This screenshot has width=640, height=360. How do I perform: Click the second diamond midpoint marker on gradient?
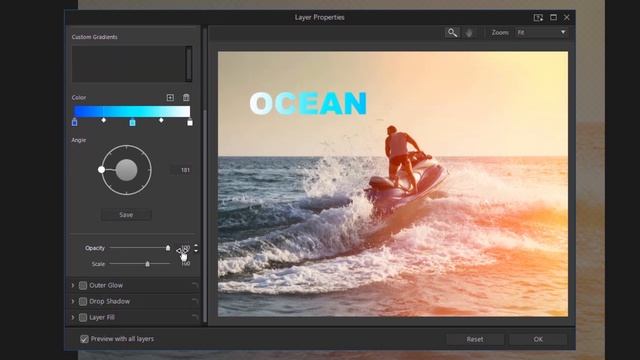click(x=161, y=120)
